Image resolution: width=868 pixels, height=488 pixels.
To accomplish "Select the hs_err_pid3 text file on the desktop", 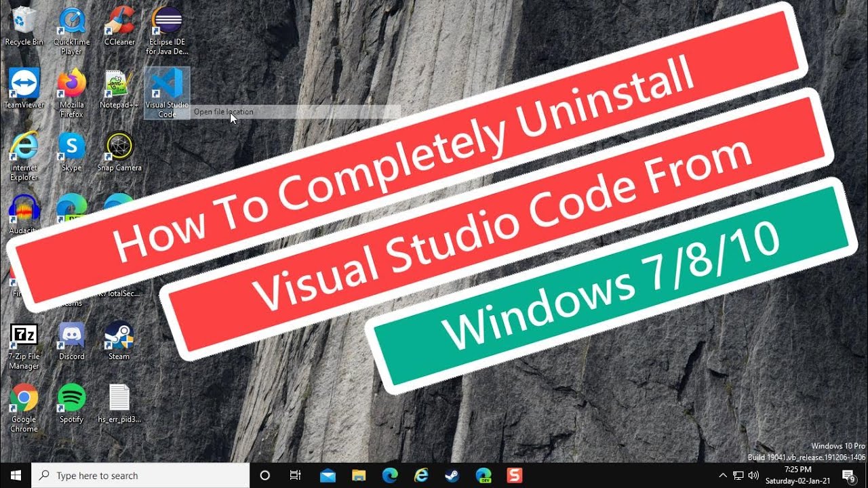I will point(119,405).
